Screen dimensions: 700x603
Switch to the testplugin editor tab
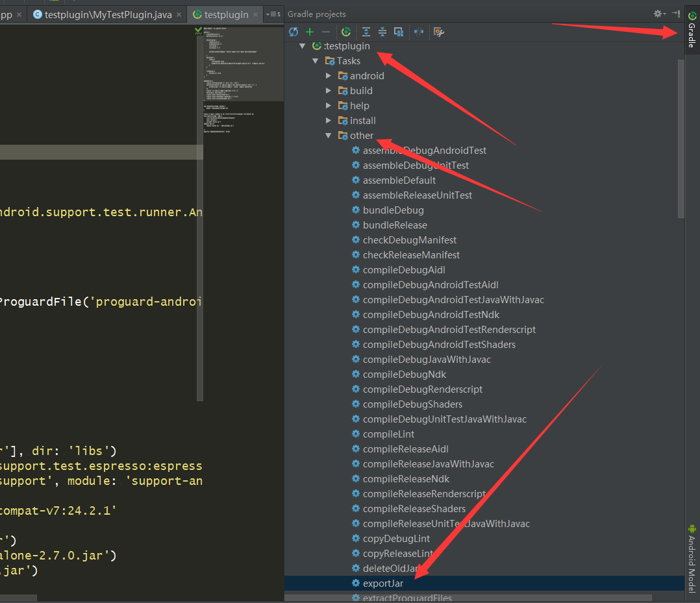pyautogui.click(x=225, y=14)
